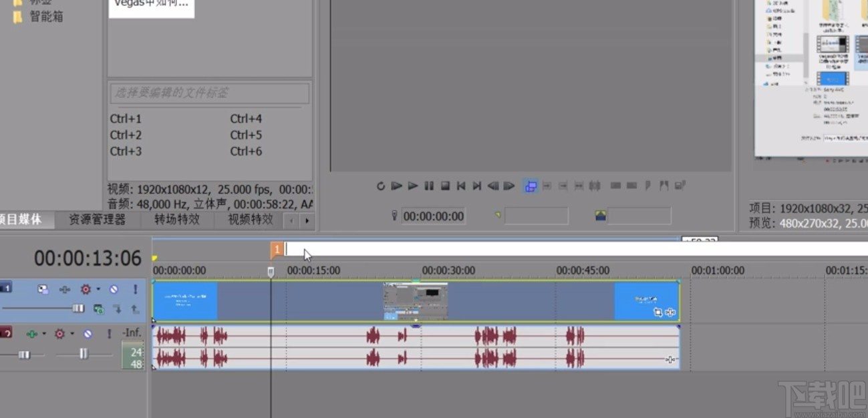Open Event Pan/Crop on the video clip end
This screenshot has width=868, height=418.
[x=658, y=312]
